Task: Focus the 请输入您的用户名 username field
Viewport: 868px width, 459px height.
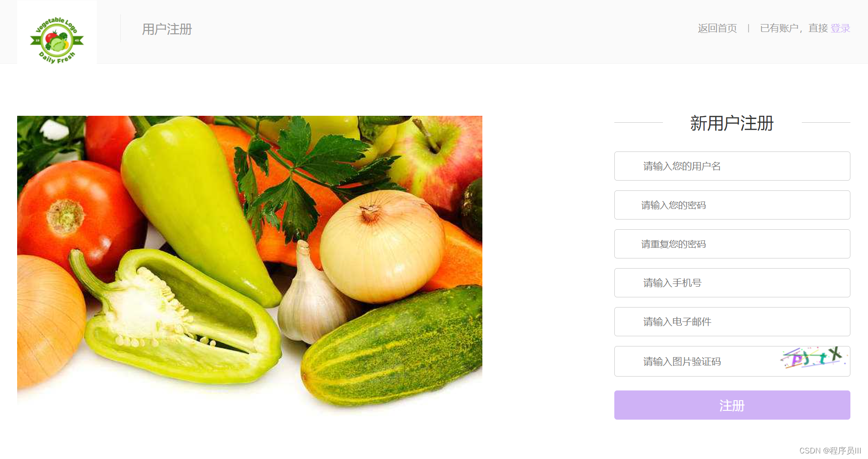Action: pyautogui.click(x=732, y=166)
